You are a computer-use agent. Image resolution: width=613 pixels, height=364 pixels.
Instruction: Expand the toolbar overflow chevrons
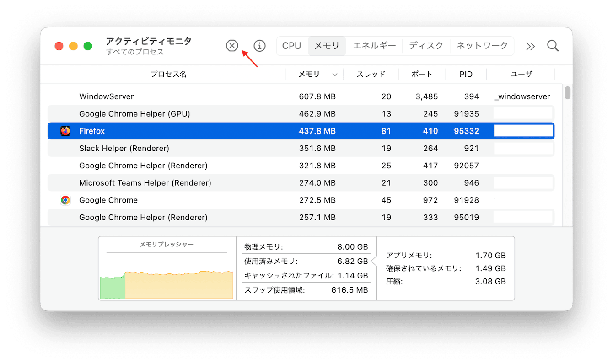tap(530, 46)
